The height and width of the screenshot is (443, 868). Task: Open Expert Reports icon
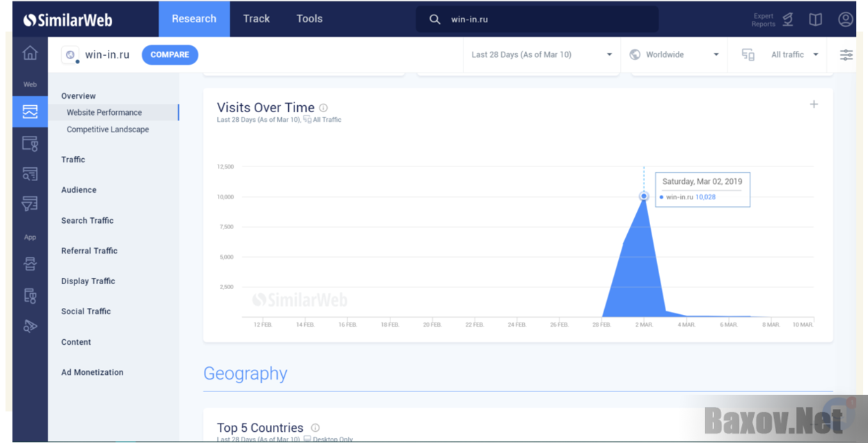pyautogui.click(x=788, y=20)
